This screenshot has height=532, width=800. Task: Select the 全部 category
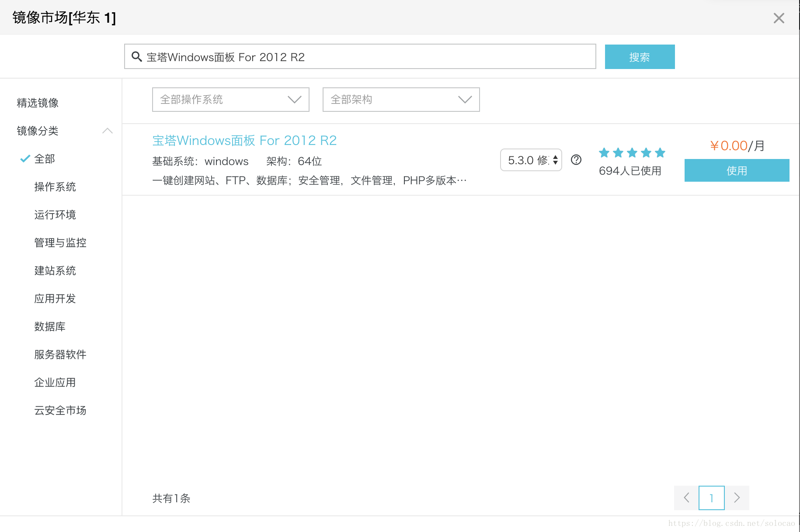pyautogui.click(x=45, y=159)
